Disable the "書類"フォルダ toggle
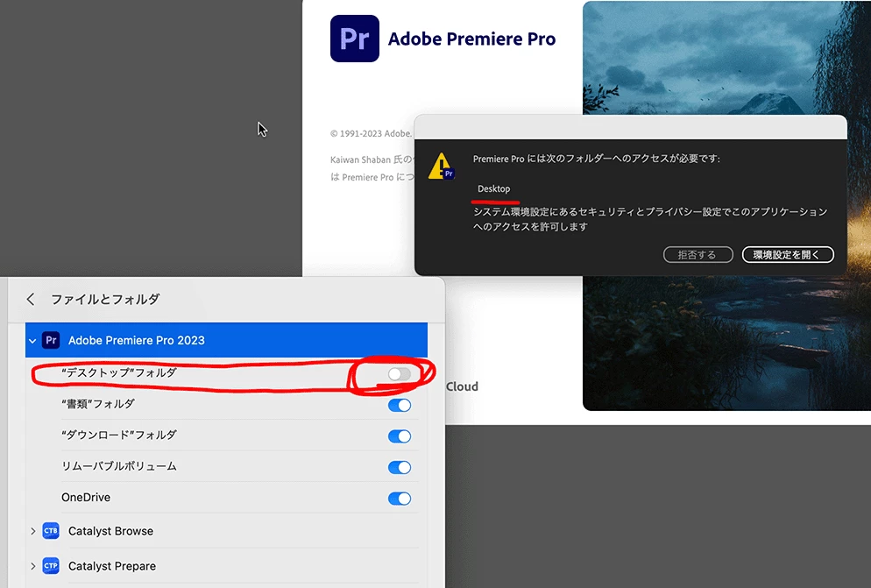Screen dimensions: 871x588 coord(400,405)
